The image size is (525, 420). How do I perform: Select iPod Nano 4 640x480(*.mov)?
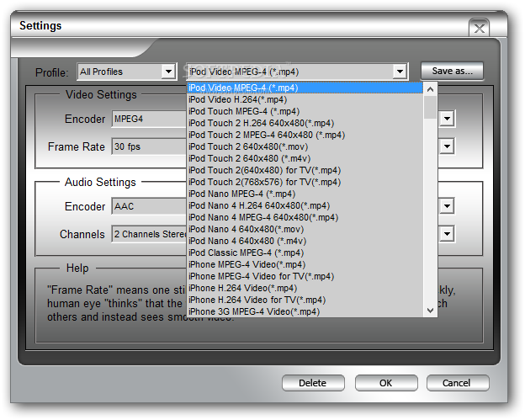(x=305, y=229)
